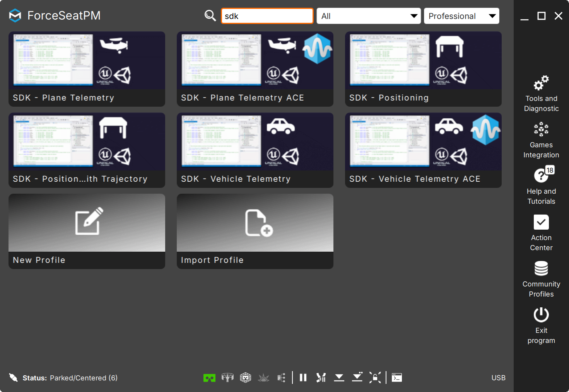Click the green VR headset status icon

click(x=209, y=378)
